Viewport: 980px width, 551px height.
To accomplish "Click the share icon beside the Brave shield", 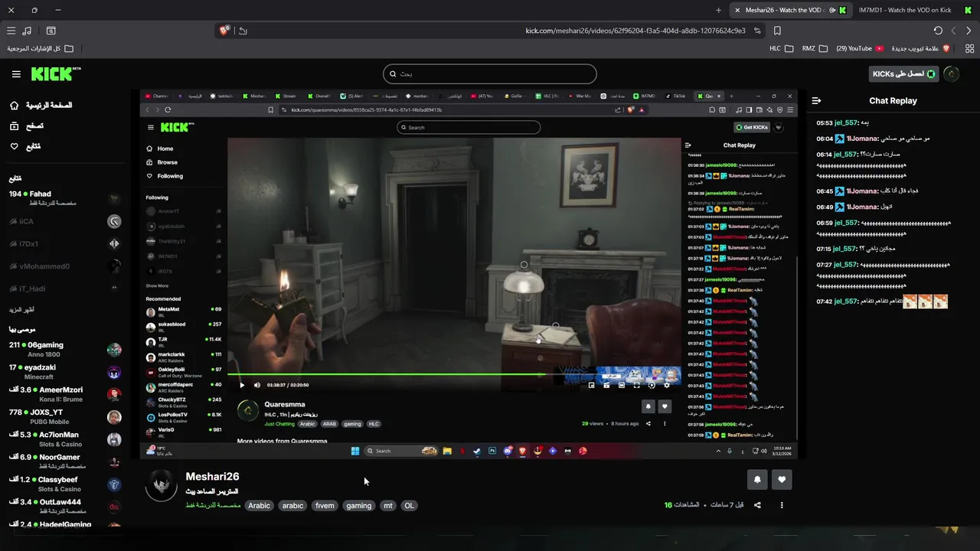I will tap(243, 31).
